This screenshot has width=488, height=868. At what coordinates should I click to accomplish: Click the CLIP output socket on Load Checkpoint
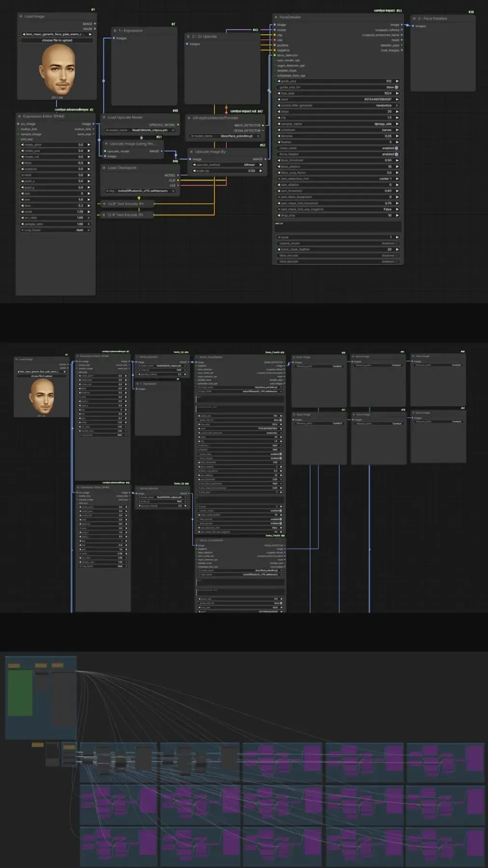(x=178, y=180)
